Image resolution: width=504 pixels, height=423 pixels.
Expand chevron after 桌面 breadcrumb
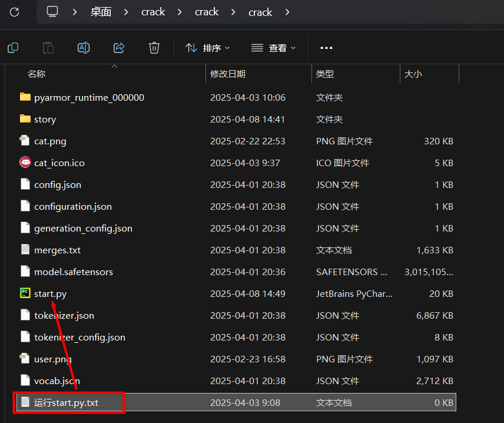tap(126, 12)
